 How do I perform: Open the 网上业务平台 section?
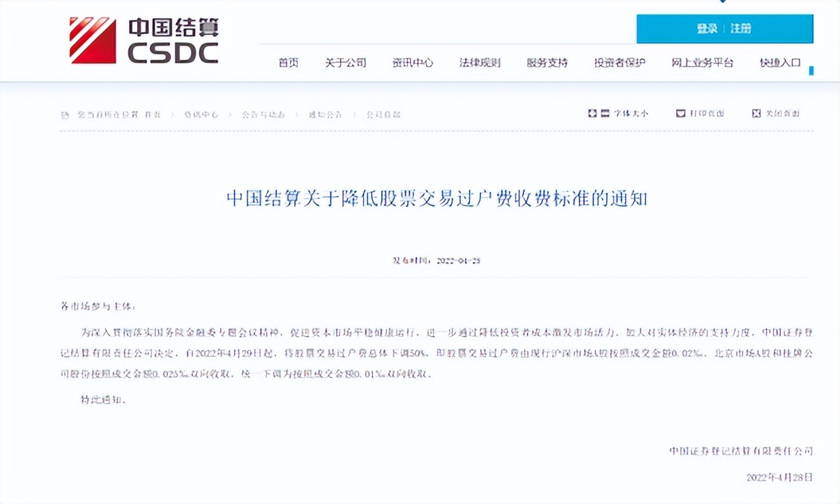coord(701,62)
